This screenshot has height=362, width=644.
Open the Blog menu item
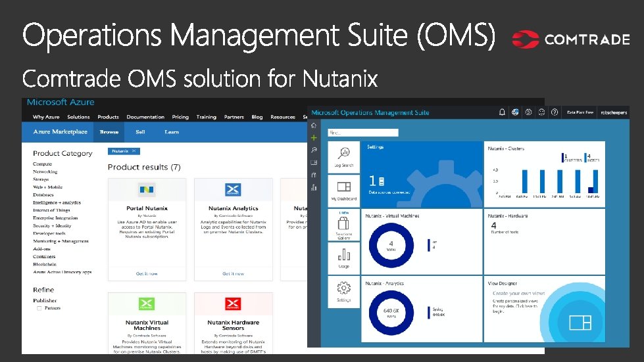click(257, 117)
